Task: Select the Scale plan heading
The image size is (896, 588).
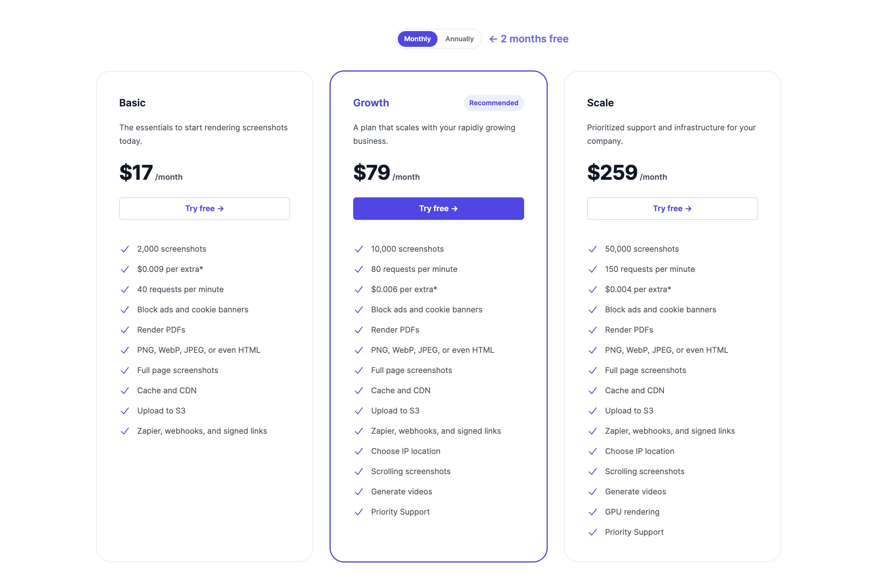Action: (600, 103)
